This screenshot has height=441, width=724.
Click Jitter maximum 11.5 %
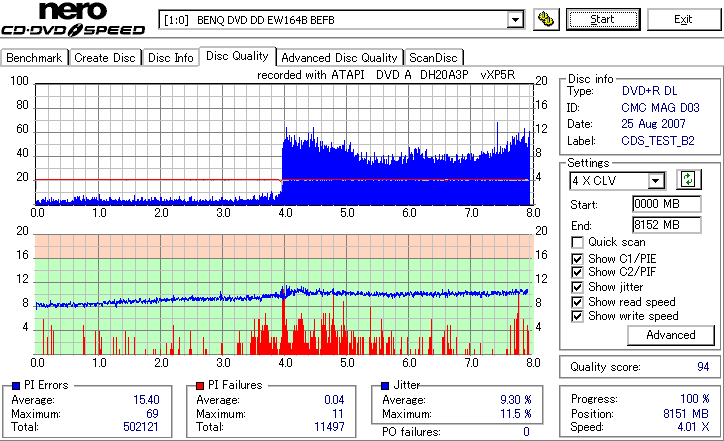516,414
